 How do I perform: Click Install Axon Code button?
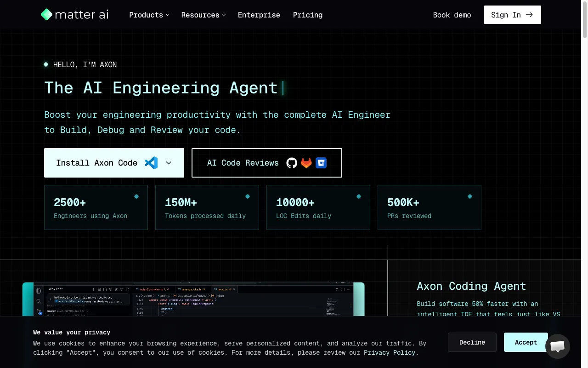pos(114,163)
